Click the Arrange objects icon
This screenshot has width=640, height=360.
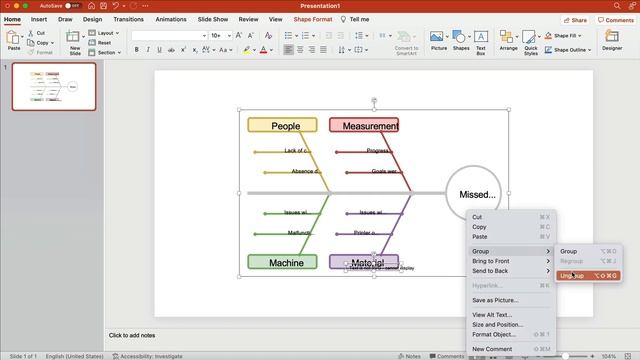point(507,37)
